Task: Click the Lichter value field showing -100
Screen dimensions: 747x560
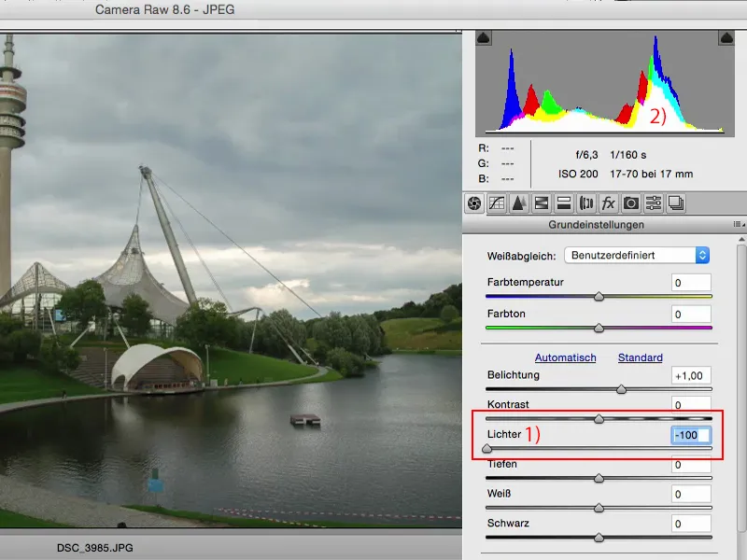Action: tap(691, 435)
